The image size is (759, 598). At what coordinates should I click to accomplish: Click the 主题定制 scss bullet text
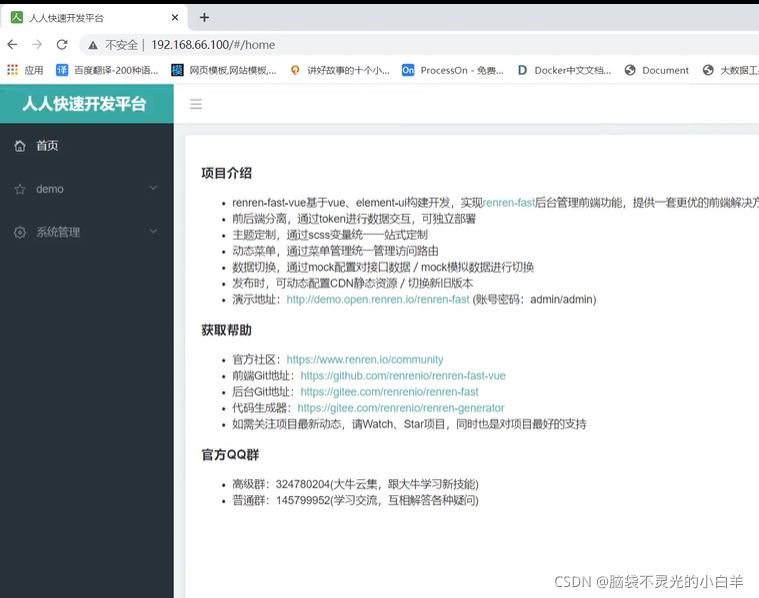point(330,235)
